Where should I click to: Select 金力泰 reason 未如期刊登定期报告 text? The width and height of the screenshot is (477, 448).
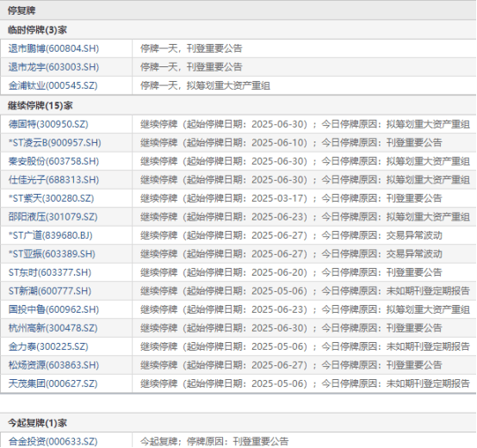[428, 347]
